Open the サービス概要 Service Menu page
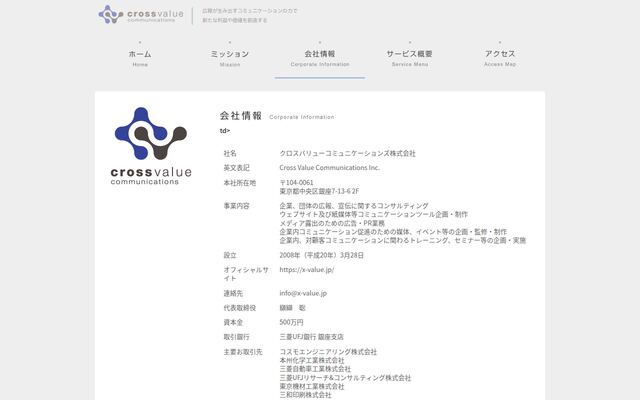This screenshot has width=640, height=400. pyautogui.click(x=410, y=58)
